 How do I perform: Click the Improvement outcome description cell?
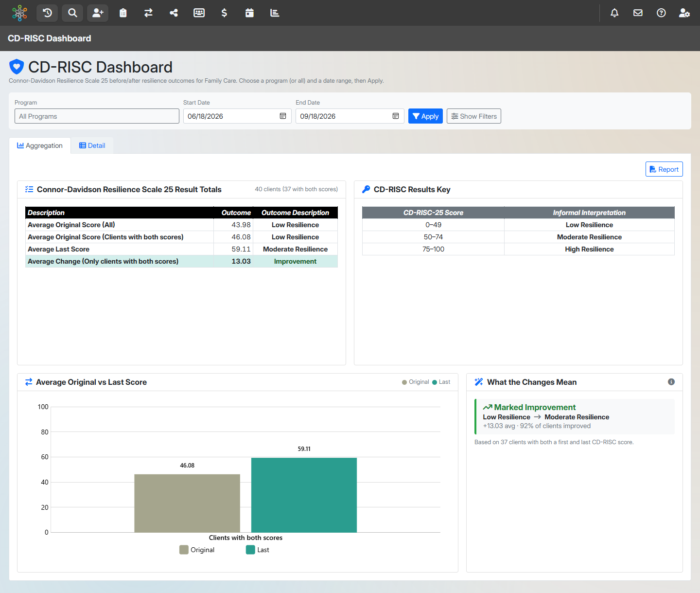295,261
